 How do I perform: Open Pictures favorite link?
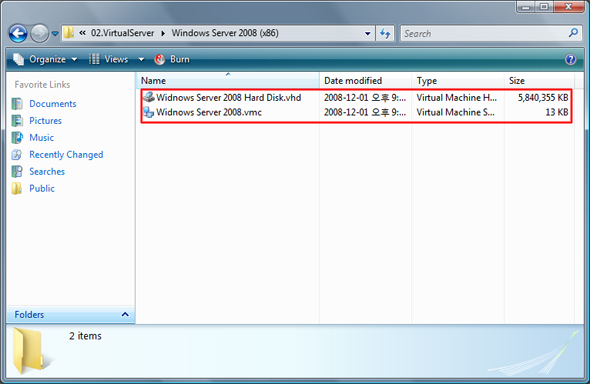[x=46, y=121]
